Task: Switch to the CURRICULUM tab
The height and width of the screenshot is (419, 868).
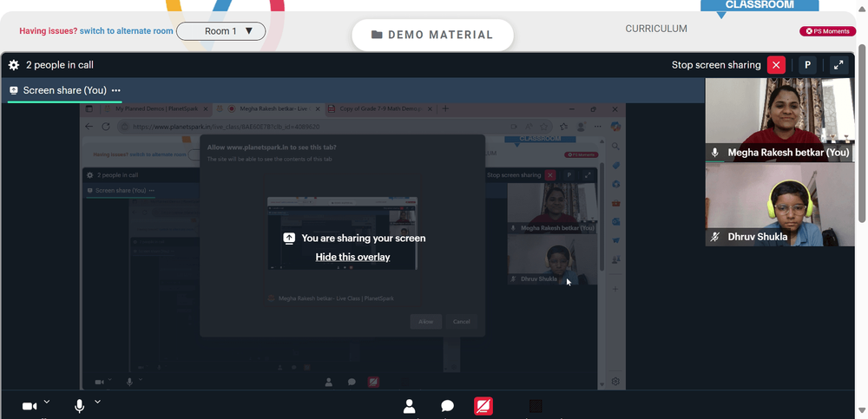Action: pos(656,29)
